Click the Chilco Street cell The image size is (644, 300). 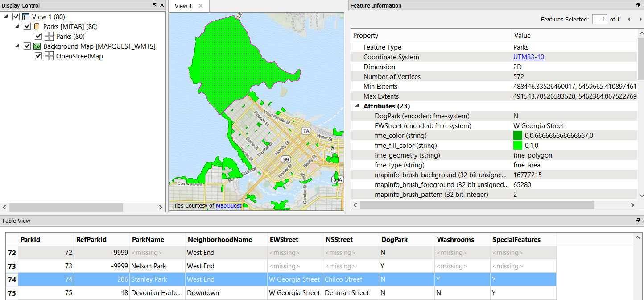[351, 279]
